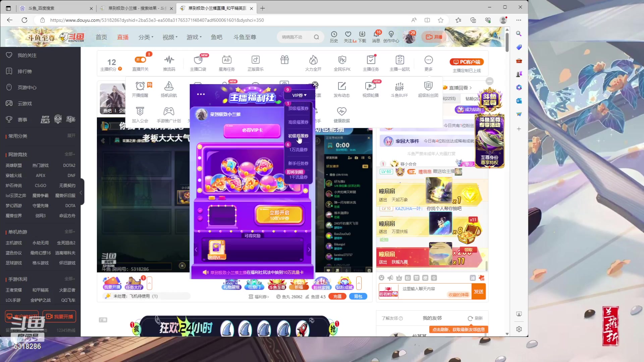Click 刷新 refresh neighbors link
The height and width of the screenshot is (362, 644).
point(476,318)
